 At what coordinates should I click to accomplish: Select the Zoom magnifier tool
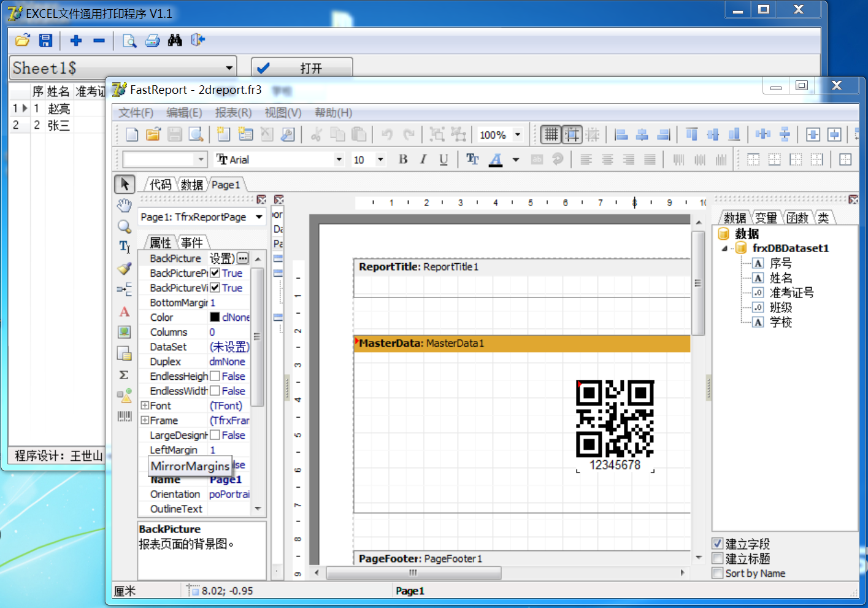(125, 226)
